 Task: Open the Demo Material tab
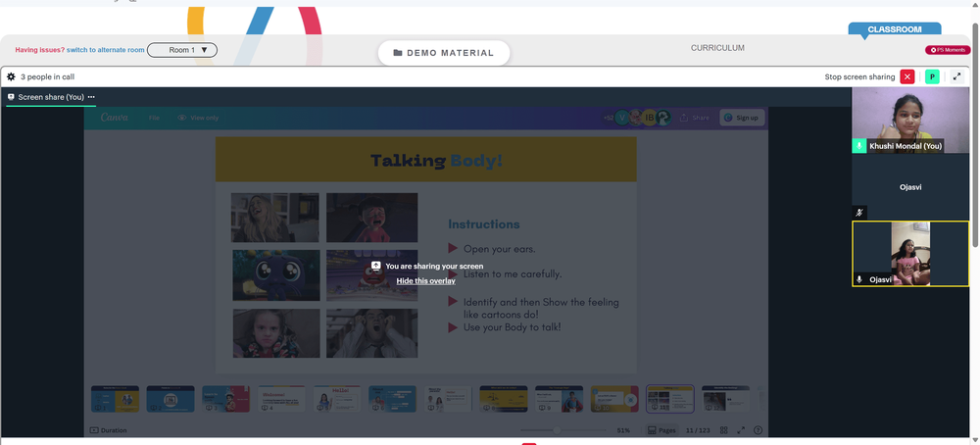[x=444, y=53]
